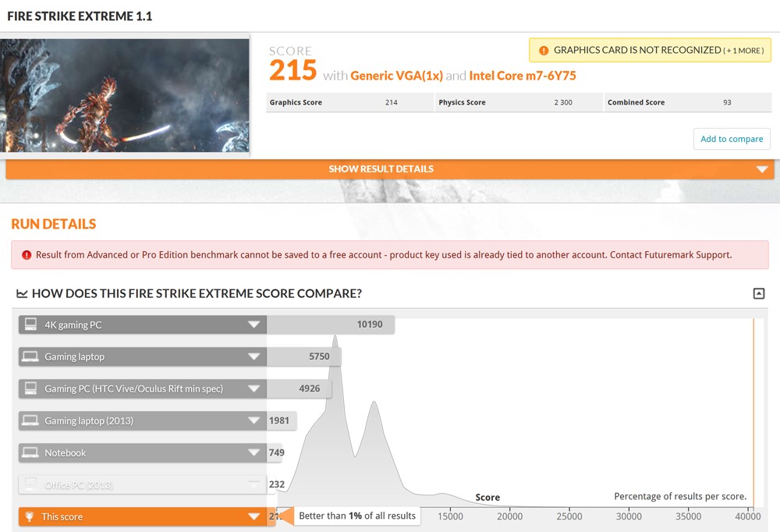Click the FIRE STRIKE EXTREME 1.1 title
The height and width of the screenshot is (532, 780).
point(80,16)
